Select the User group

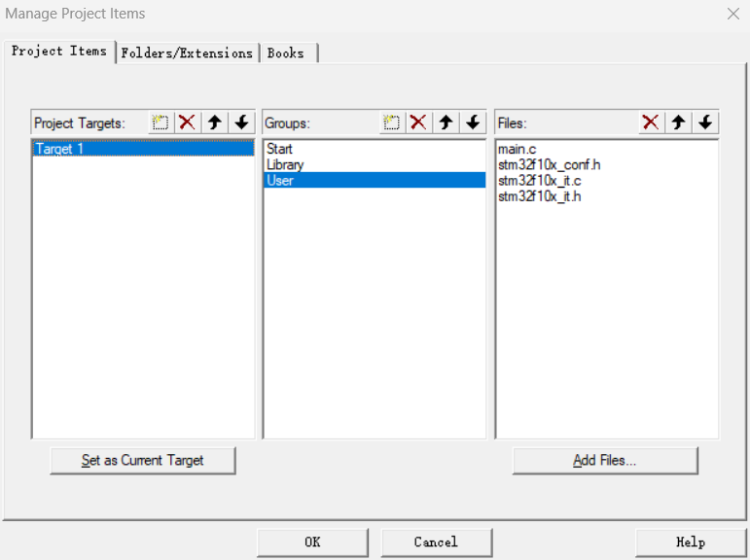pos(375,180)
